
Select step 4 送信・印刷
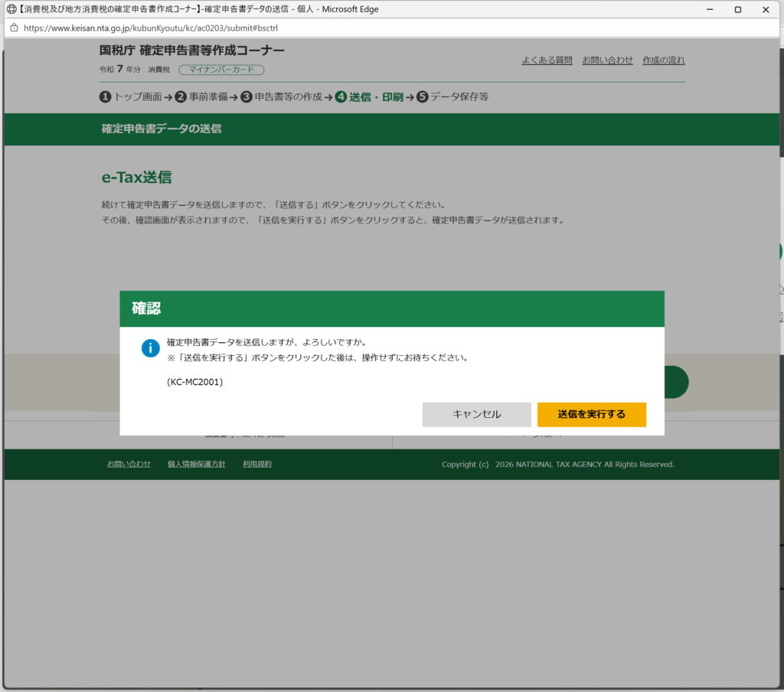[x=369, y=97]
